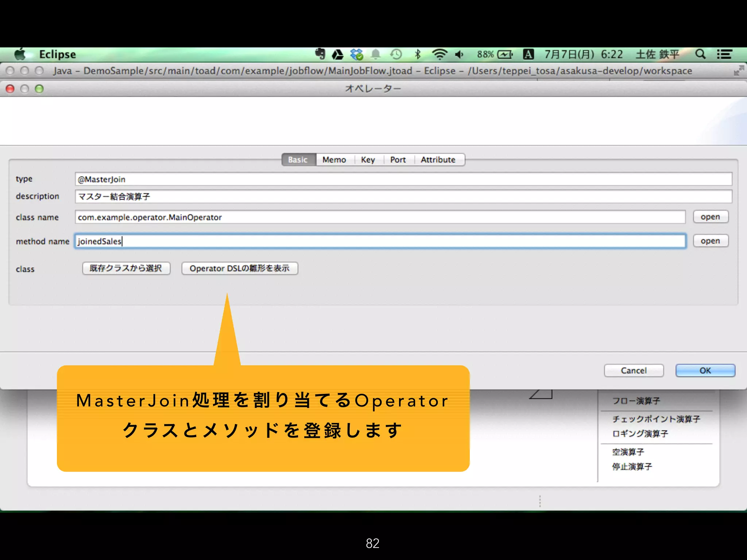
Task: Select the Attribute tab
Action: (438, 160)
